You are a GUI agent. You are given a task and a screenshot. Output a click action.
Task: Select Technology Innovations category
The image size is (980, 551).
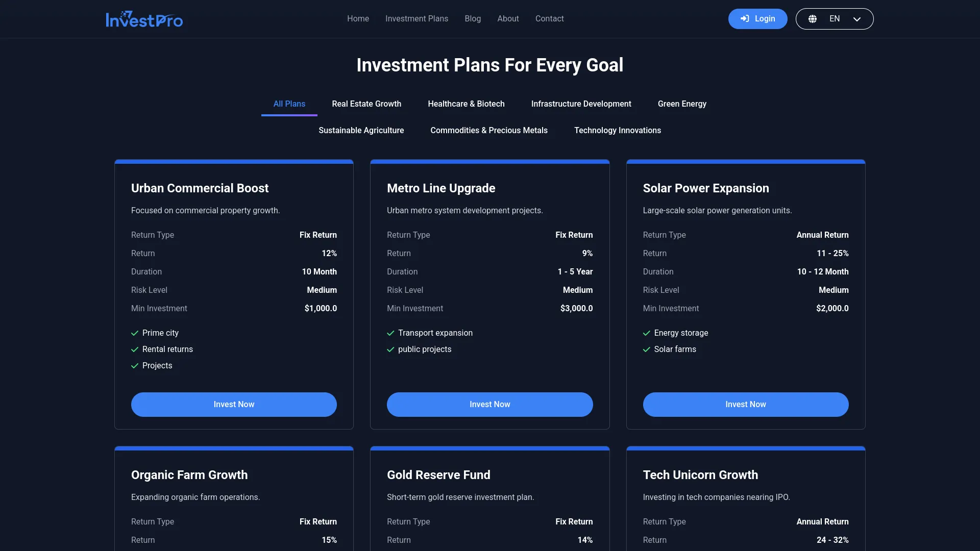[x=617, y=130]
